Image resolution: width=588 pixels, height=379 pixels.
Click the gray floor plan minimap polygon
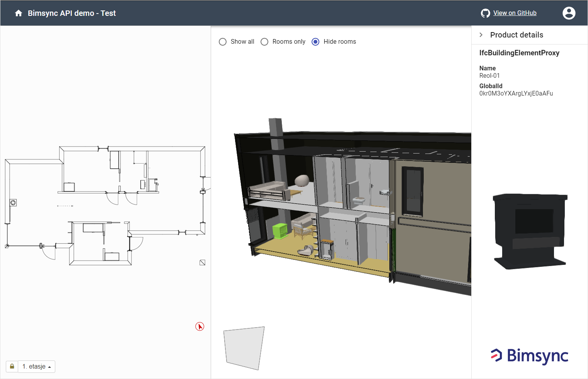244,347
